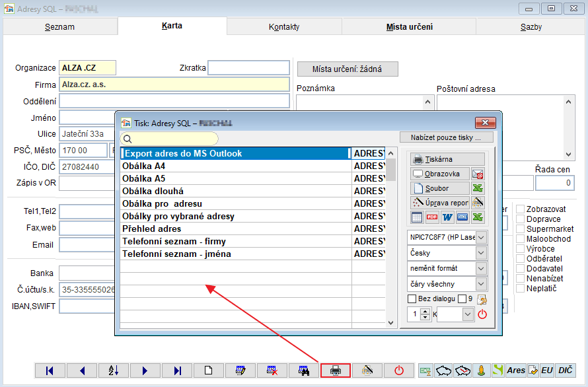This screenshot has height=387, width=588.
Task: Click the key settings icon beside Bez dialogu
Action: (482, 299)
